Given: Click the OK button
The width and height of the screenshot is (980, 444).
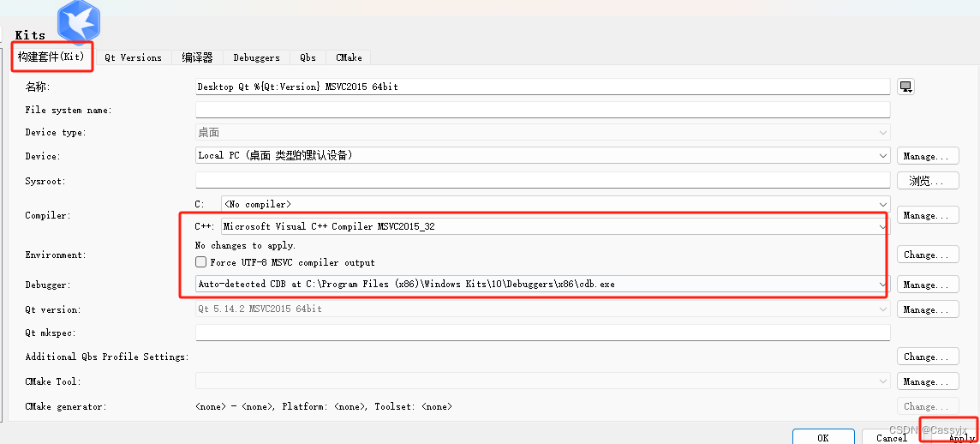Looking at the screenshot, I should tap(823, 437).
